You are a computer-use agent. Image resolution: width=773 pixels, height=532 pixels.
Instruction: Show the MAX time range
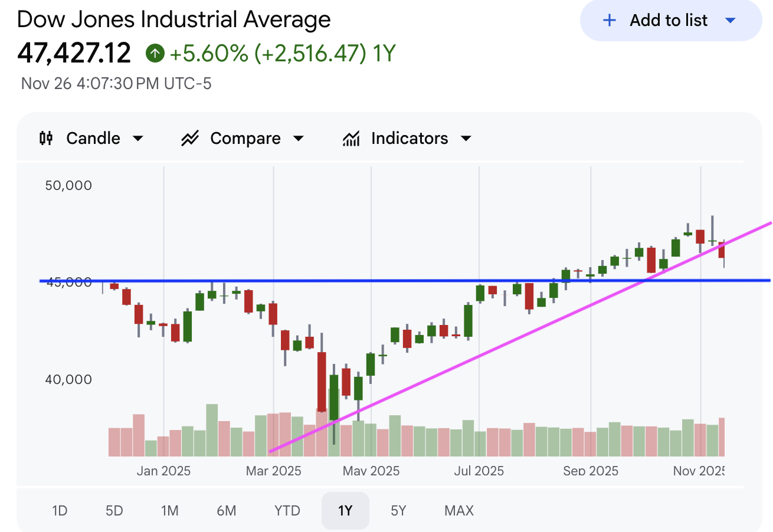pos(459,510)
